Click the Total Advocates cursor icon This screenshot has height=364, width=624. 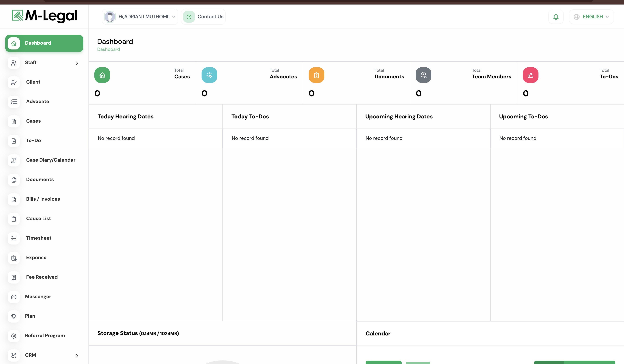pyautogui.click(x=209, y=75)
